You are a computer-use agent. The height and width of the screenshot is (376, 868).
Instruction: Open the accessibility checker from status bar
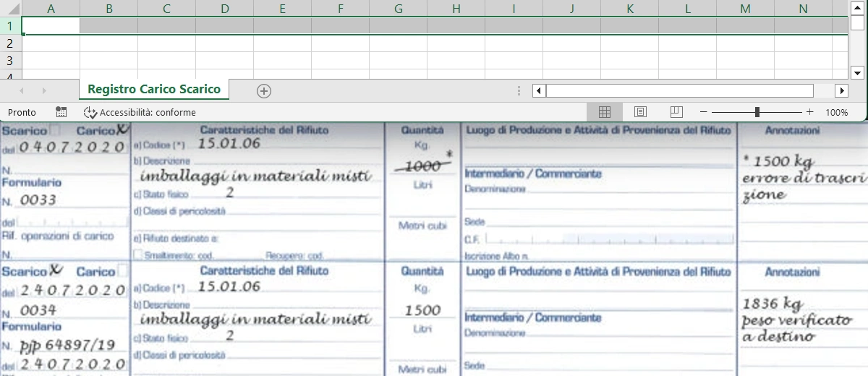(140, 112)
